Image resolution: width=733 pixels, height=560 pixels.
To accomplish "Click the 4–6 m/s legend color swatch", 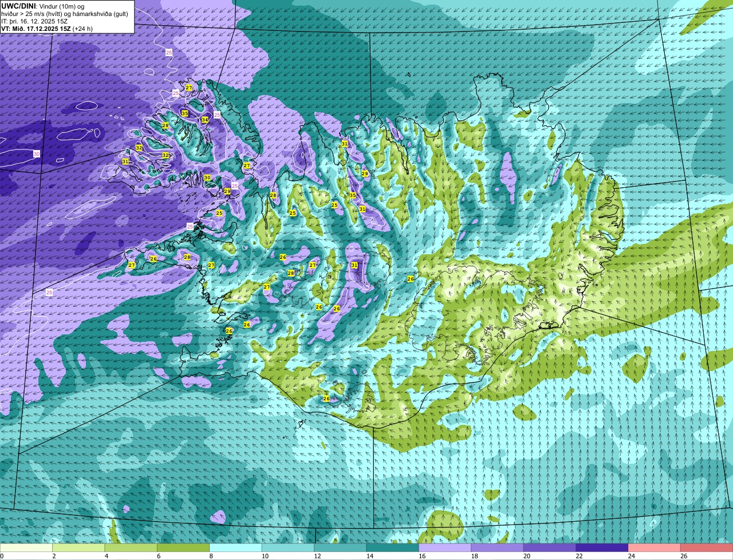I will click(131, 547).
